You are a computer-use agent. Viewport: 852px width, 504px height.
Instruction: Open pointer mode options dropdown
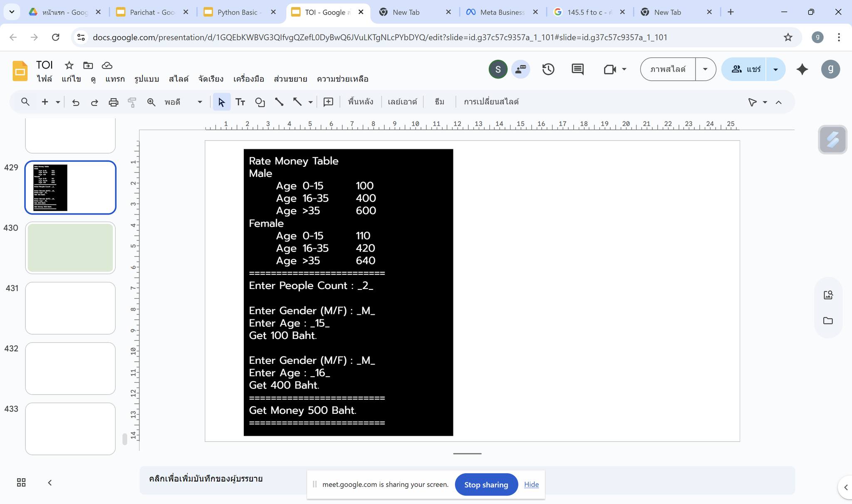(765, 102)
